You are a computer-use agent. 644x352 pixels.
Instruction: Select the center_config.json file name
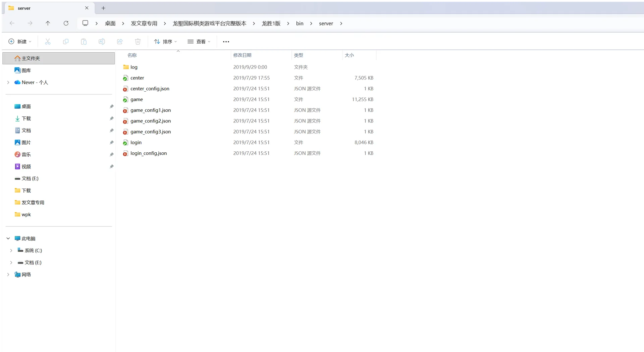click(150, 89)
